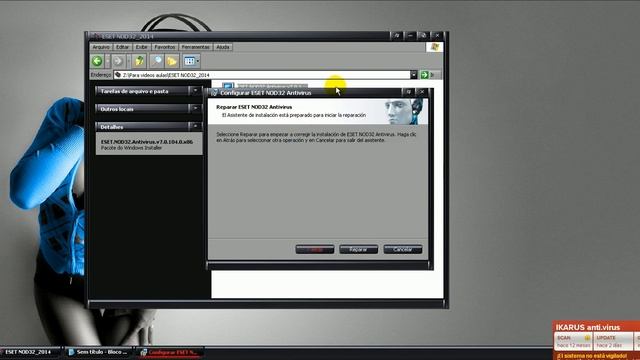Toggle the Folders pane button
Screen dimensions: 640x360
172,61
